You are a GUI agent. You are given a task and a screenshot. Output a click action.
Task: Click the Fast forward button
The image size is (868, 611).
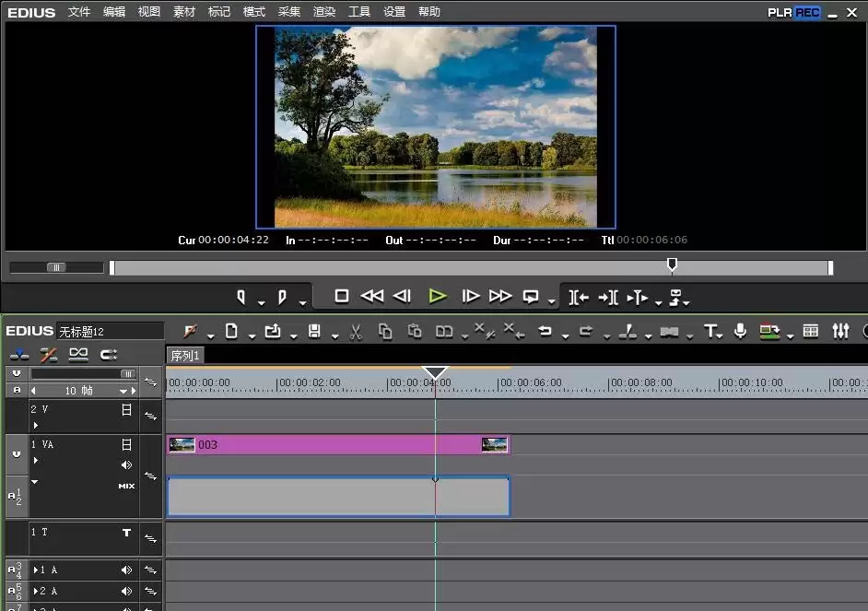pyautogui.click(x=499, y=296)
